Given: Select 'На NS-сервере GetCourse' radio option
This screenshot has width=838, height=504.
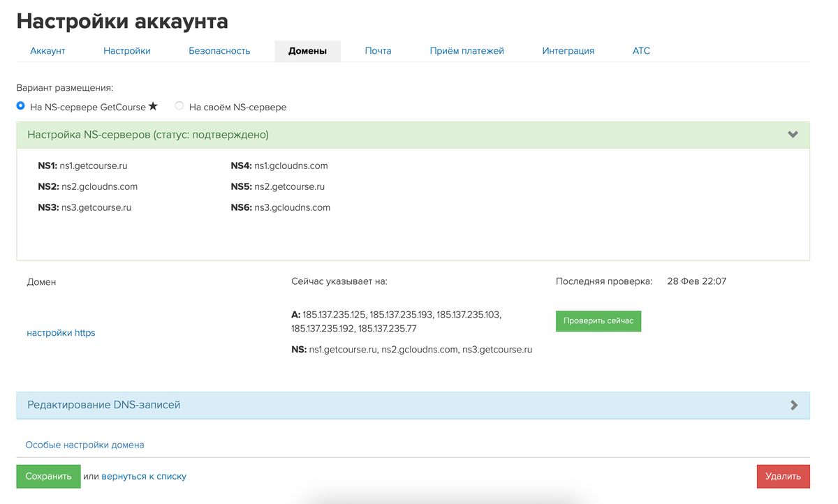Looking at the screenshot, I should pyautogui.click(x=21, y=106).
